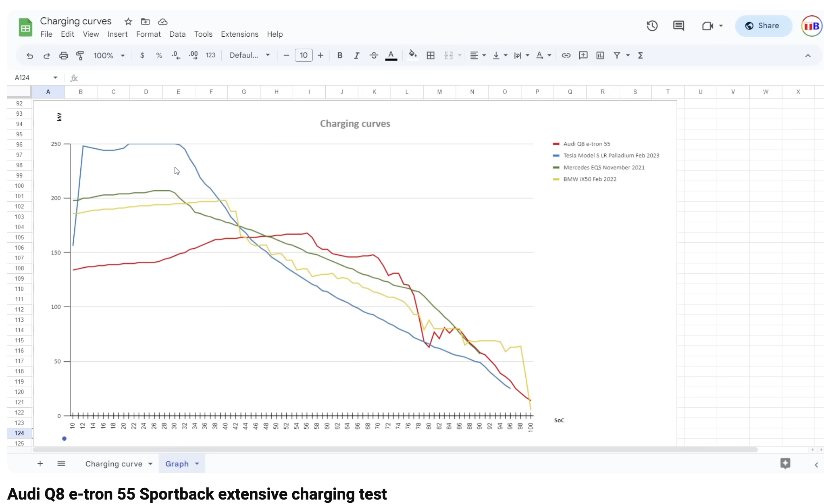Click the font size input box

[x=304, y=56]
